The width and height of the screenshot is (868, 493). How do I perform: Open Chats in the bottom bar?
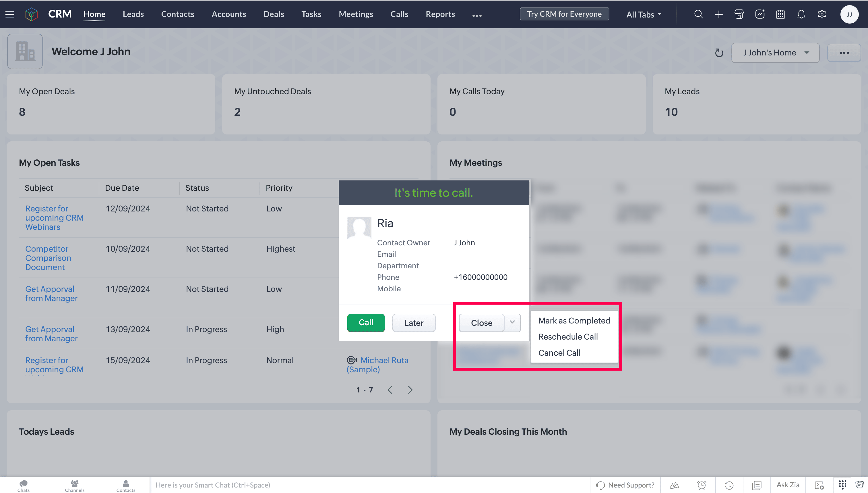pos(23,485)
